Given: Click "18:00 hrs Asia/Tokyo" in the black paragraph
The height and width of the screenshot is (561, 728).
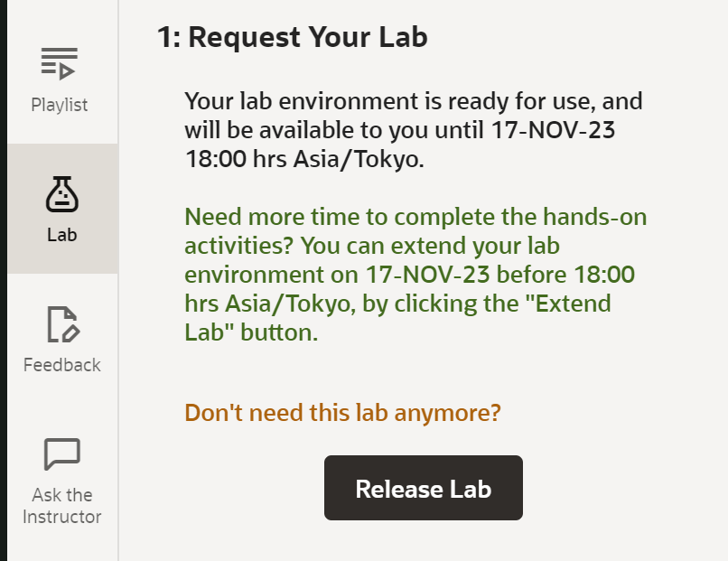Looking at the screenshot, I should tap(303, 160).
